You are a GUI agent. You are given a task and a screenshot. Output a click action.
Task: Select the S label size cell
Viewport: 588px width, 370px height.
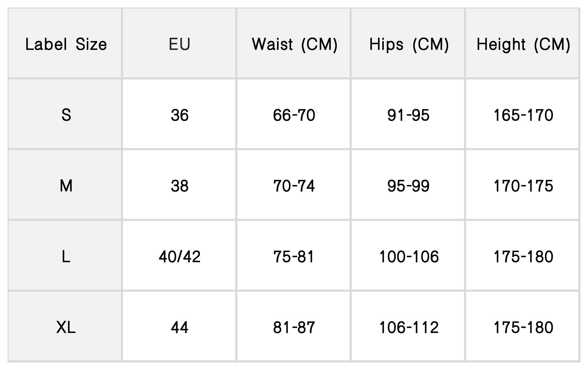coord(66,115)
